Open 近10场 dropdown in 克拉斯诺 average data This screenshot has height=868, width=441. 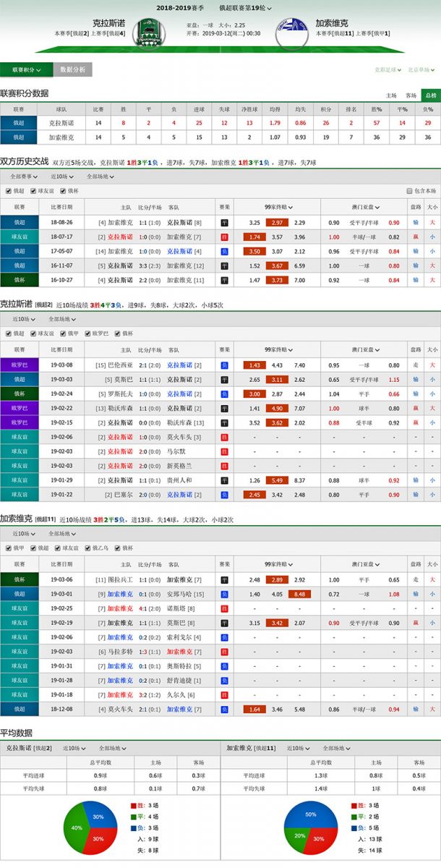tap(76, 748)
